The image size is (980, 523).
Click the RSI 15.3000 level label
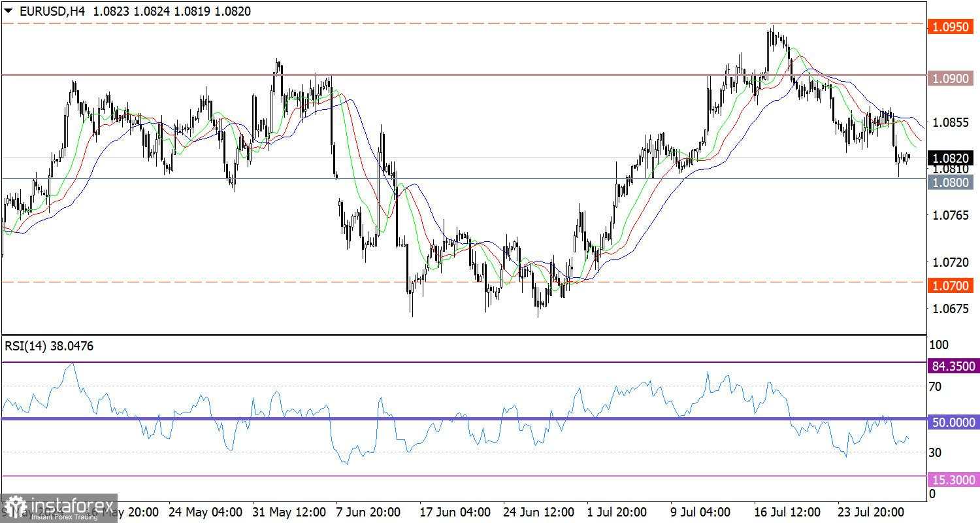pyautogui.click(x=953, y=481)
